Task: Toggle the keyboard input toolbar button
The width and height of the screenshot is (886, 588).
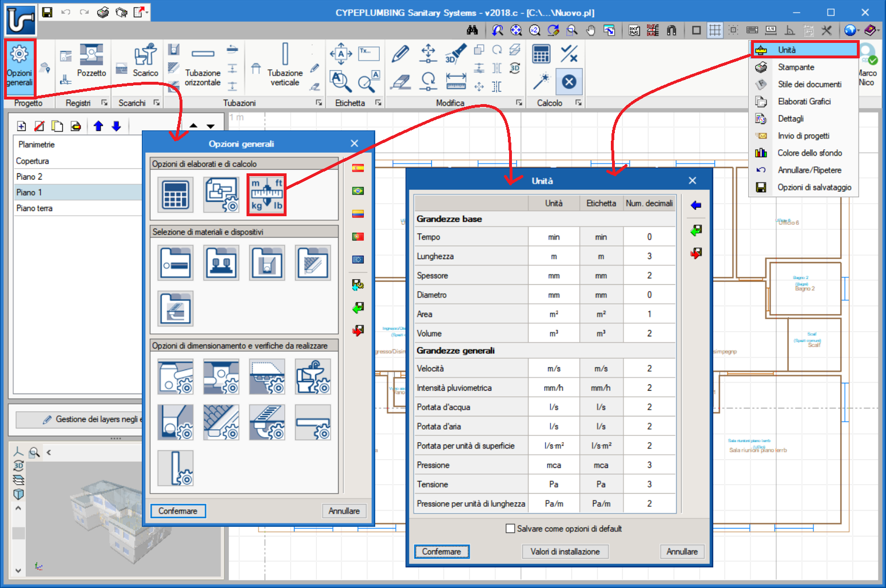Action: [752, 30]
